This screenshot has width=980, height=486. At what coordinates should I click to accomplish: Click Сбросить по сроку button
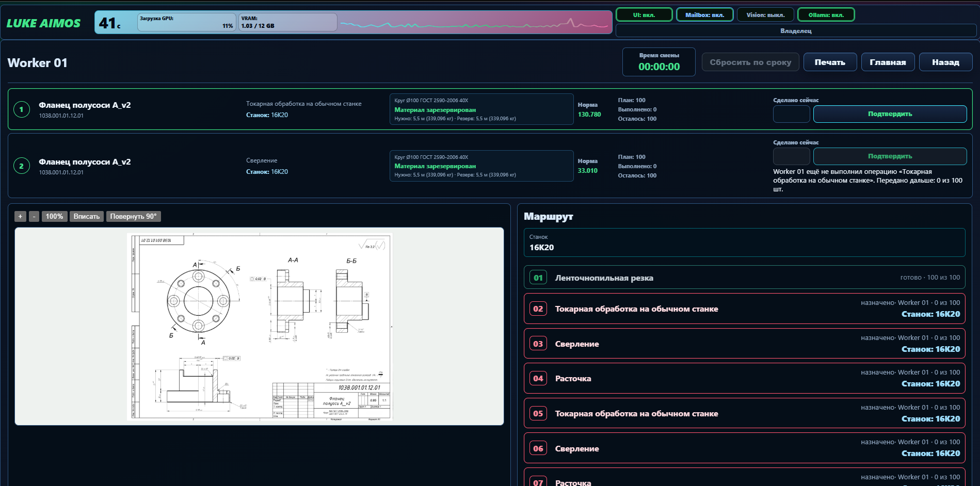pos(750,62)
